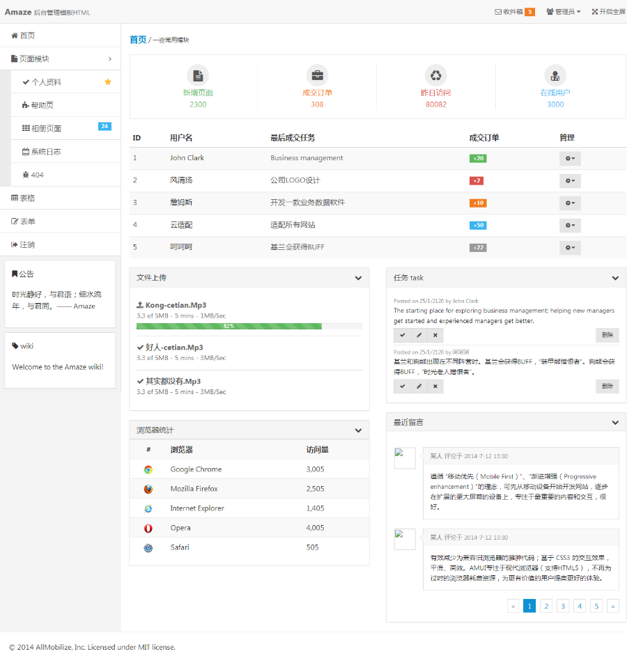Image resolution: width=627 pixels, height=672 pixels.
Task: Click 开启全屏 to enter fullscreen
Action: (x=609, y=12)
